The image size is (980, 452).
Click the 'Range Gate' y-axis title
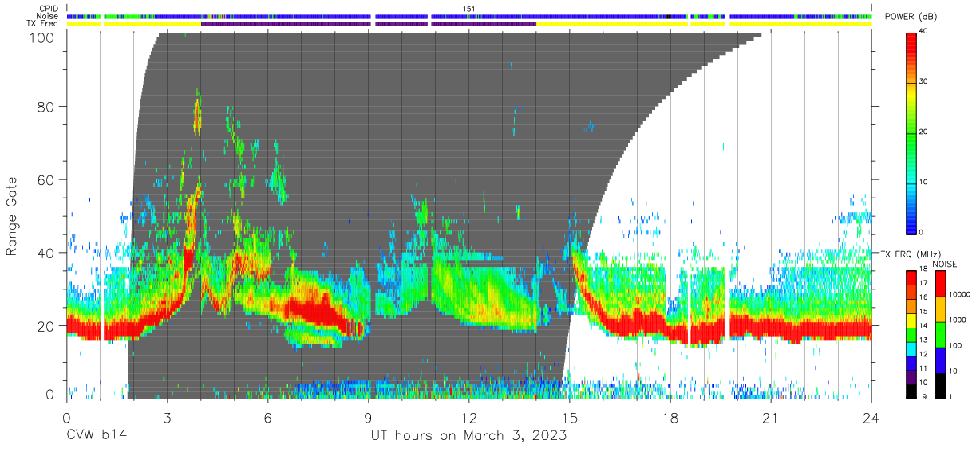point(12,217)
